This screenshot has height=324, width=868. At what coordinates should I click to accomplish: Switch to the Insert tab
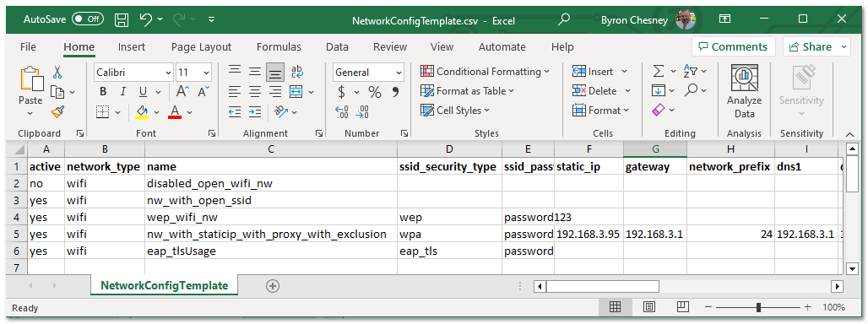(132, 47)
